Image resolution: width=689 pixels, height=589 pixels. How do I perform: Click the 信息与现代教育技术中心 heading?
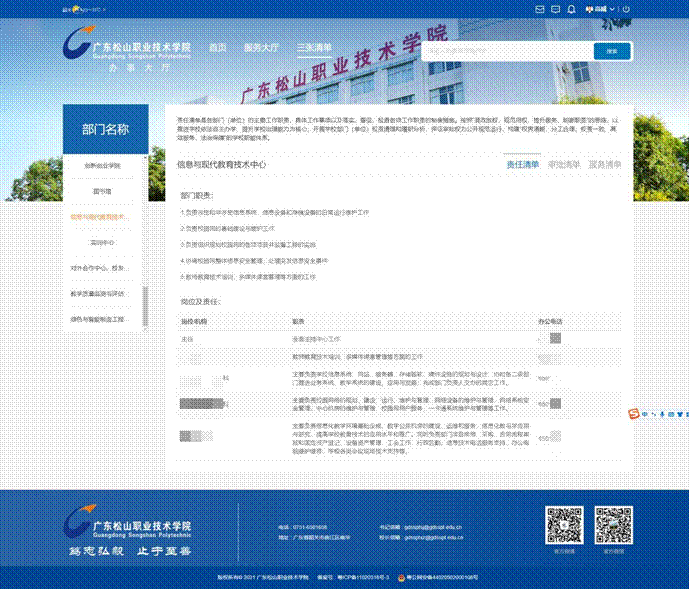tap(221, 164)
